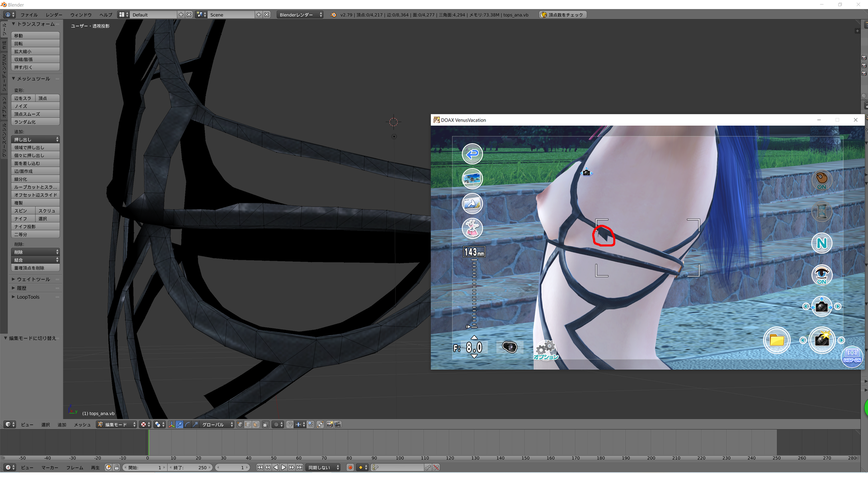Open the グローバル transform orientation dropdown

(216, 424)
